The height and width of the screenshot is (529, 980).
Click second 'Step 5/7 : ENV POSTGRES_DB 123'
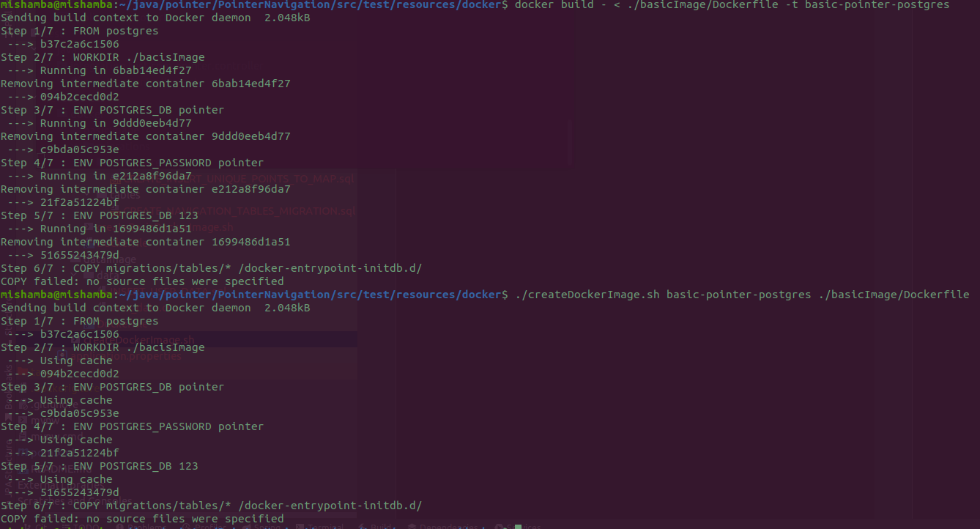pos(99,466)
